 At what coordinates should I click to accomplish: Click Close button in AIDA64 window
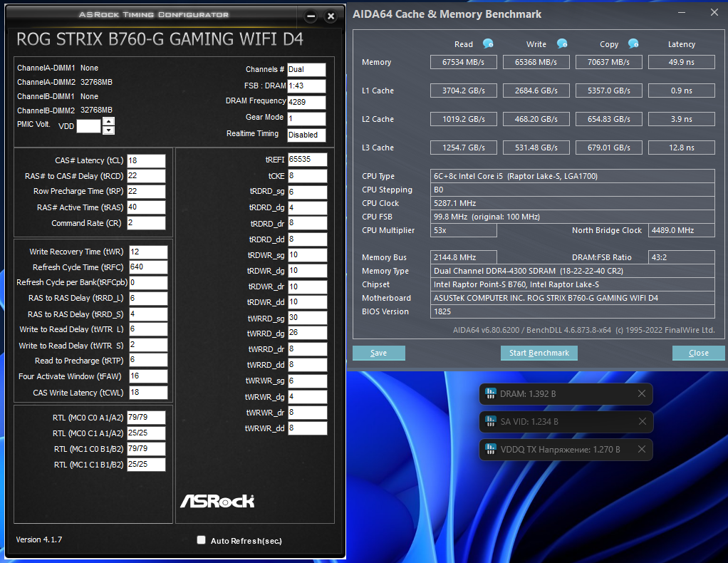[698, 353]
